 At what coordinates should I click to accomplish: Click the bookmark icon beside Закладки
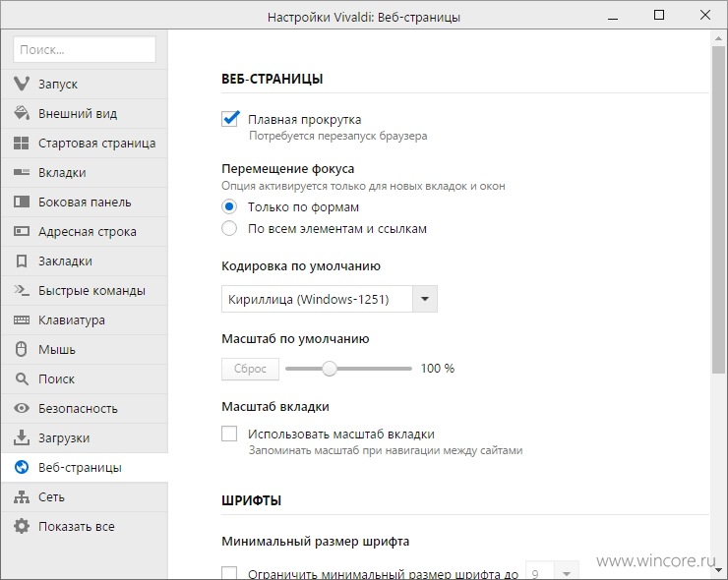pos(22,261)
